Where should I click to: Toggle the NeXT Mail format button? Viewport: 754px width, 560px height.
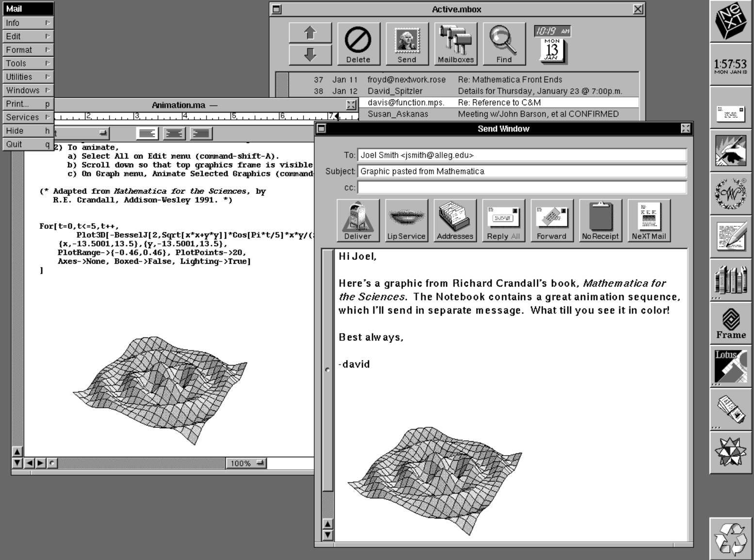(x=649, y=221)
